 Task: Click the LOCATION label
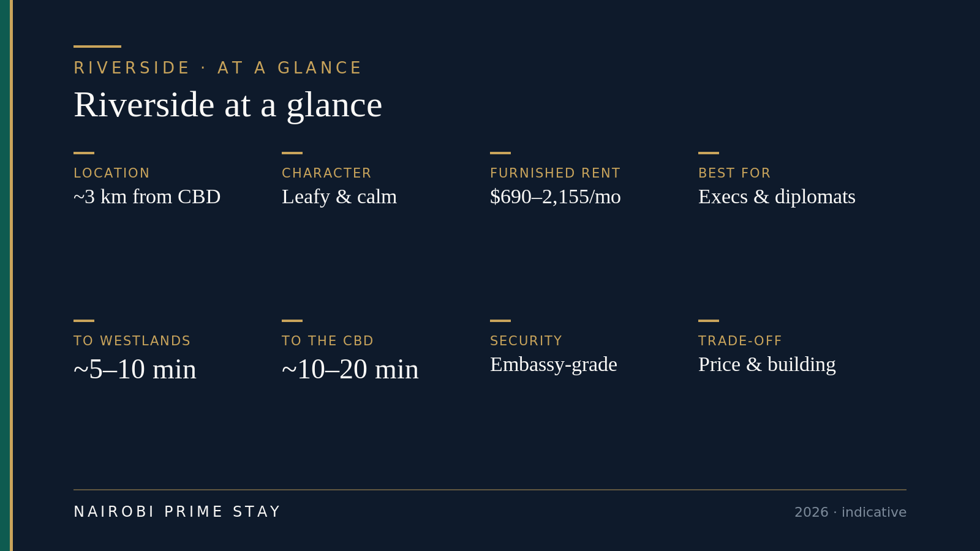[111, 173]
